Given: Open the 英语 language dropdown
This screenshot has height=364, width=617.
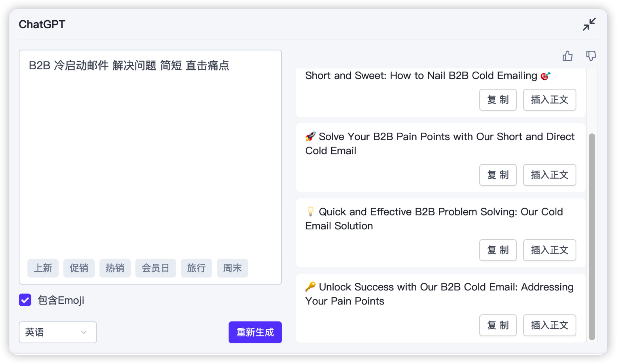Looking at the screenshot, I should pos(58,332).
